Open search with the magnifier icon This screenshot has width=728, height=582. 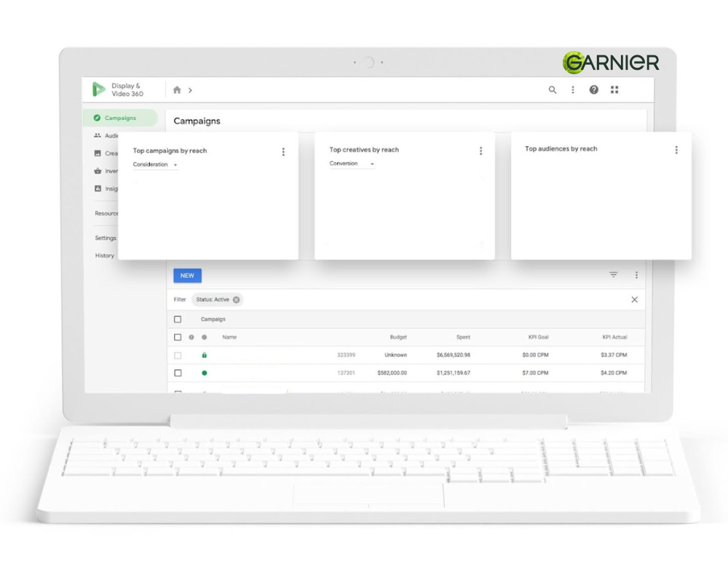coord(552,90)
